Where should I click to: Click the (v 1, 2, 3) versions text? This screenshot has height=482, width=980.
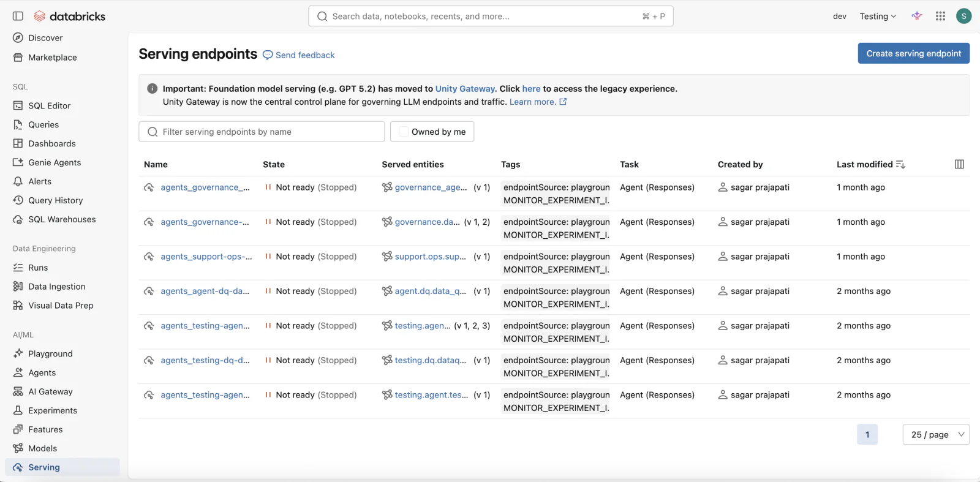click(x=472, y=326)
